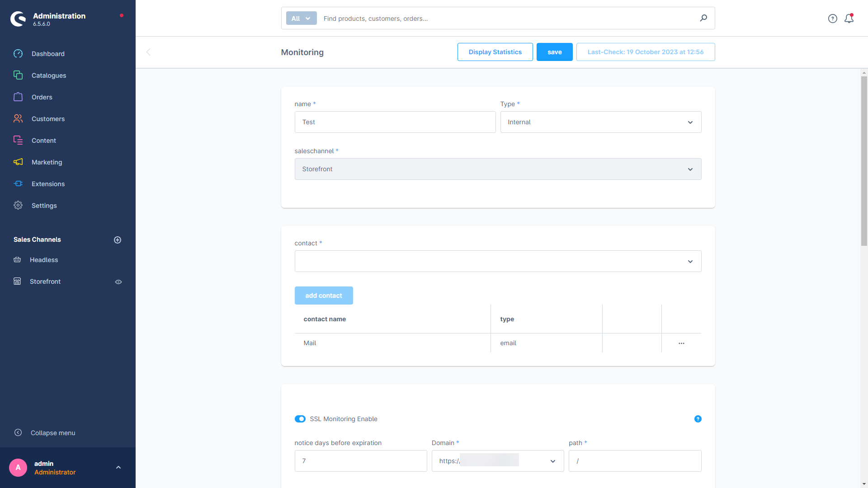Click the notification bell icon

coord(849,19)
